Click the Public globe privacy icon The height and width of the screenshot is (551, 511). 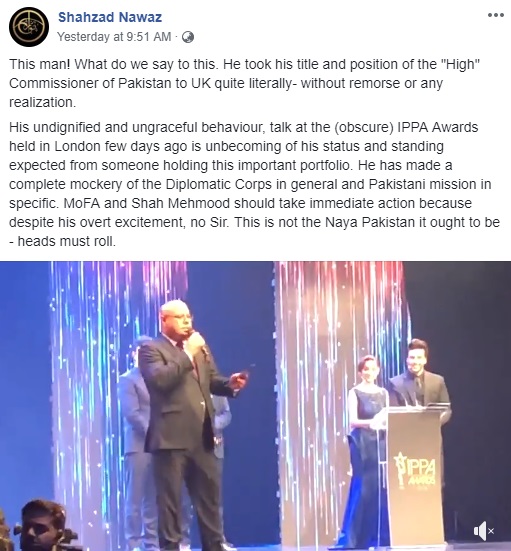coord(188,37)
